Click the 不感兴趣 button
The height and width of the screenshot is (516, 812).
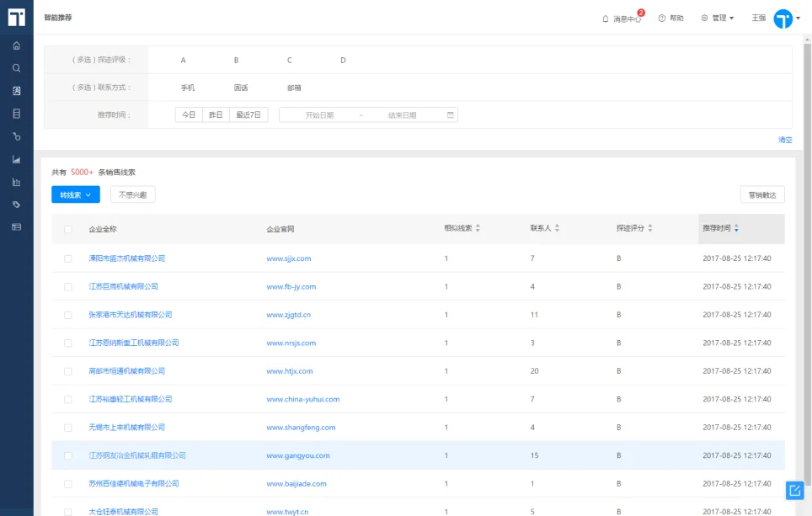click(x=132, y=194)
